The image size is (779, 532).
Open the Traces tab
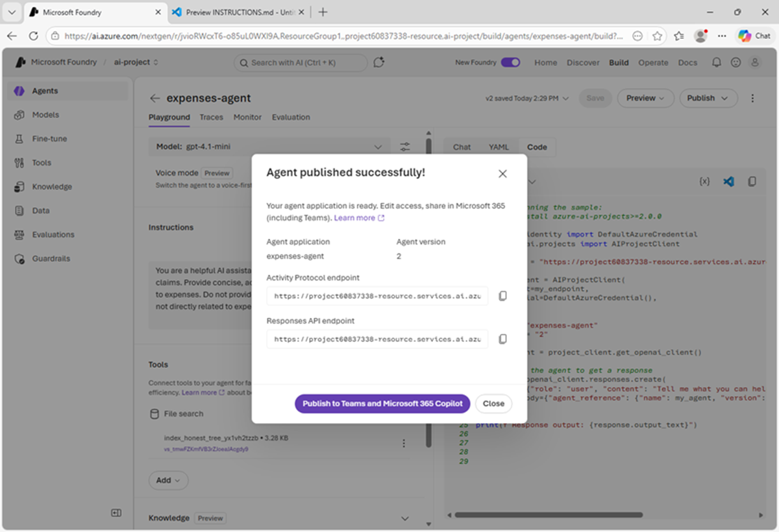coord(211,117)
